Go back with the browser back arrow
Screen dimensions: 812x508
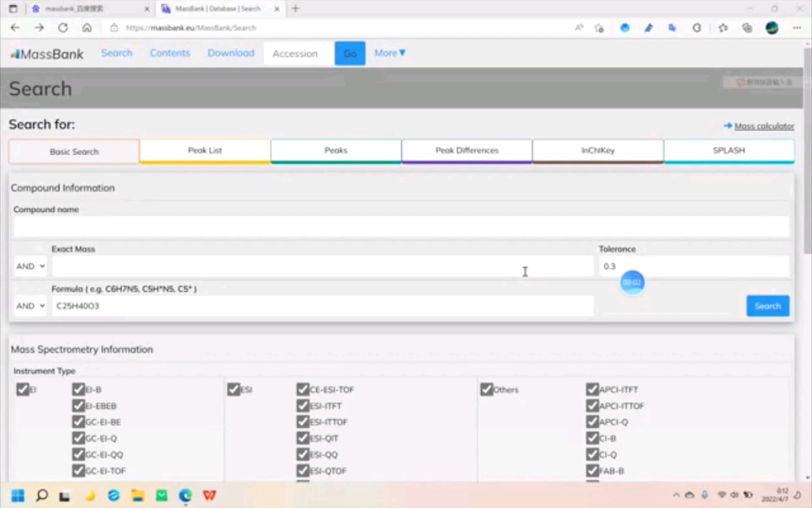[15, 28]
